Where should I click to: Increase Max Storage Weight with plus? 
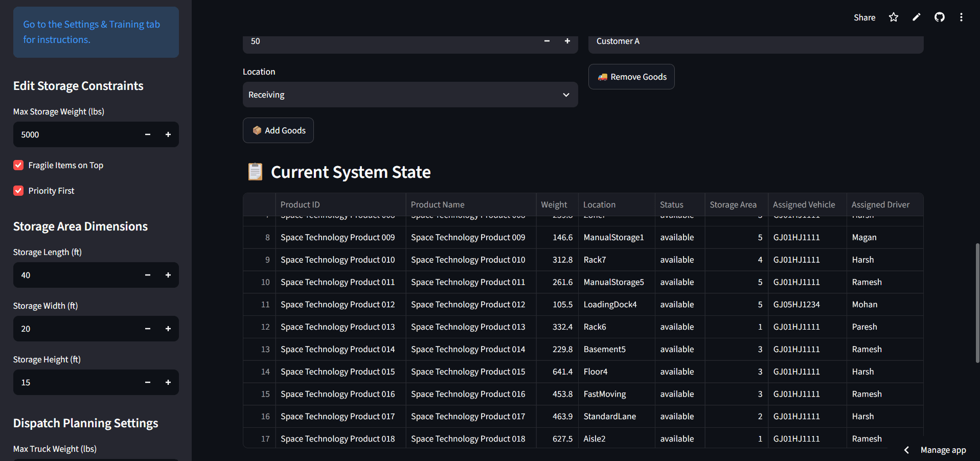pos(168,134)
